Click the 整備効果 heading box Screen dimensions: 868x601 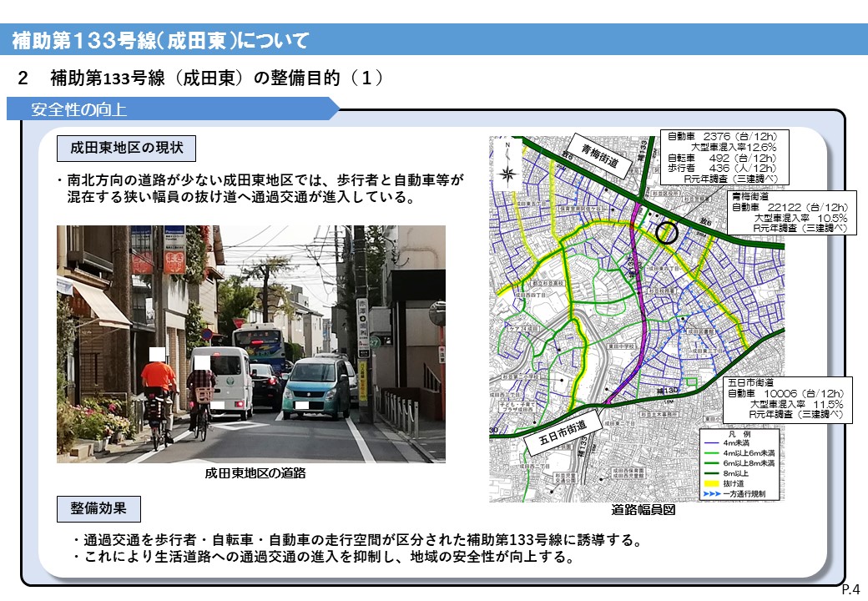tap(98, 508)
